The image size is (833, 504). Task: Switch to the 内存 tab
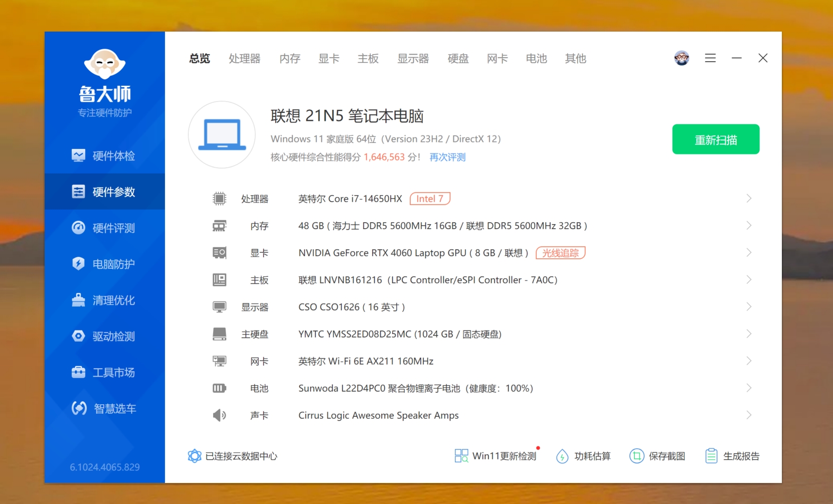point(290,59)
